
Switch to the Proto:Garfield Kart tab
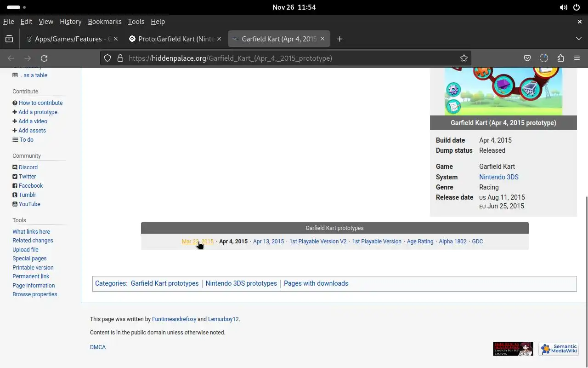175,39
